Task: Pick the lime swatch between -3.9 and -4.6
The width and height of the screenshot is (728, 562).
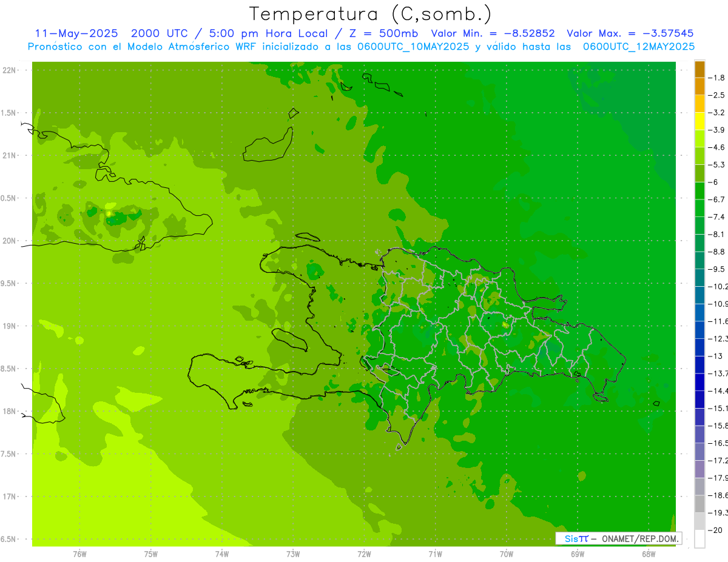Action: 699,139
